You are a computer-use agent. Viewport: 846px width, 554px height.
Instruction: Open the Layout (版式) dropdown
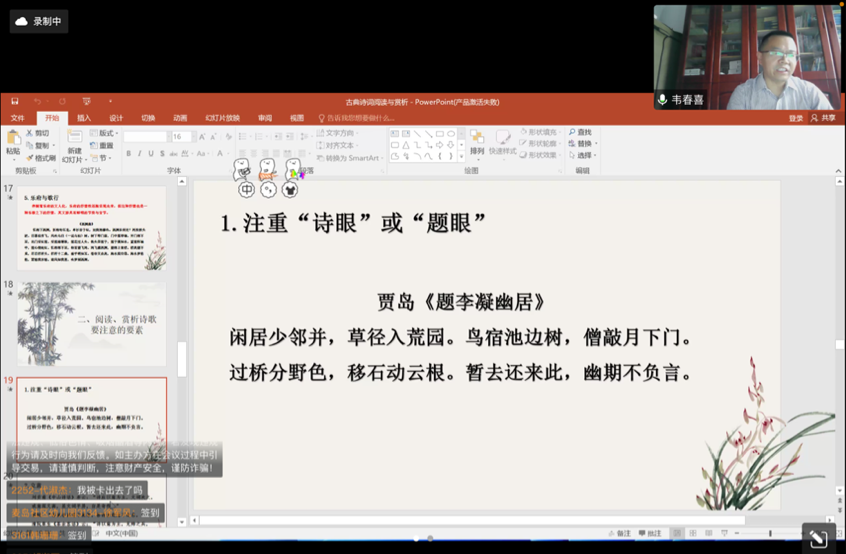click(x=106, y=133)
